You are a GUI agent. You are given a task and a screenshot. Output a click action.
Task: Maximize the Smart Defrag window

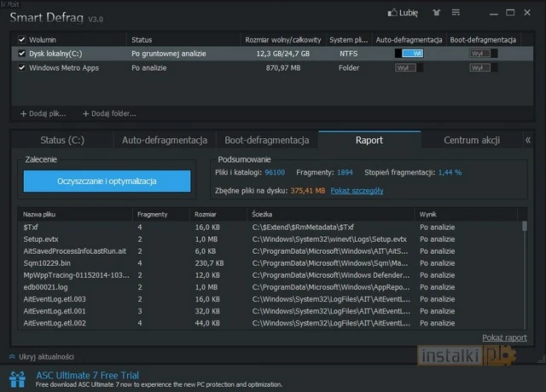click(510, 13)
